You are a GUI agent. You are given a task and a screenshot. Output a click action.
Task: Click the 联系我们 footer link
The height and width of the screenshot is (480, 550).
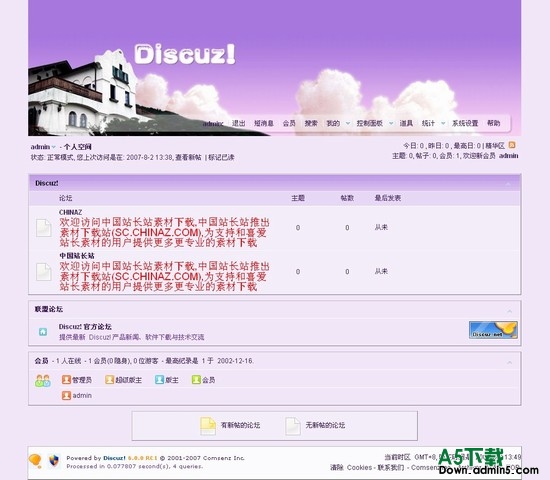[x=391, y=468]
